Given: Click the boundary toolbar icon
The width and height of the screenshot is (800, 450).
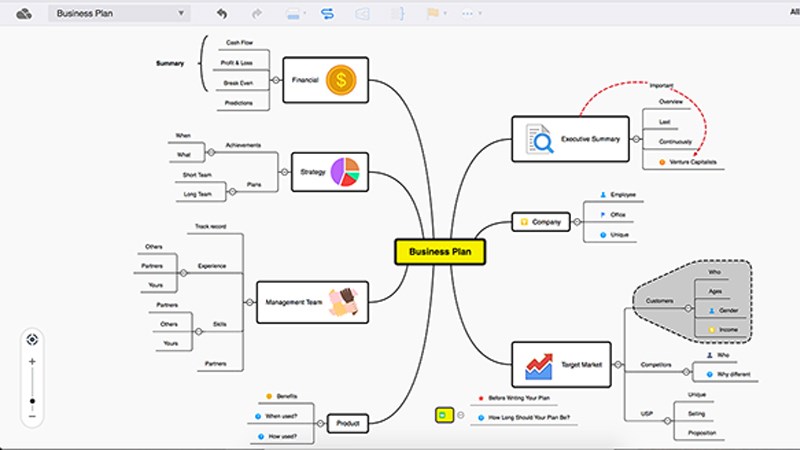Looking at the screenshot, I should pyautogui.click(x=362, y=14).
